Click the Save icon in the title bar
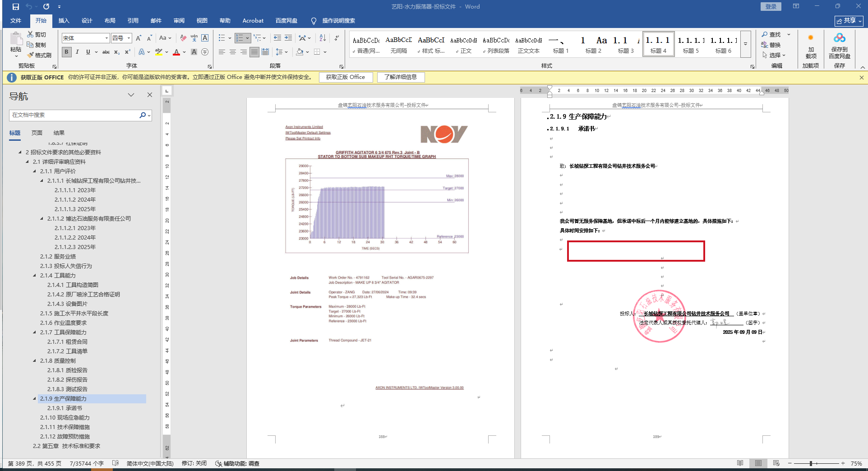Screen dimensions: 868x471 (x=16, y=7)
